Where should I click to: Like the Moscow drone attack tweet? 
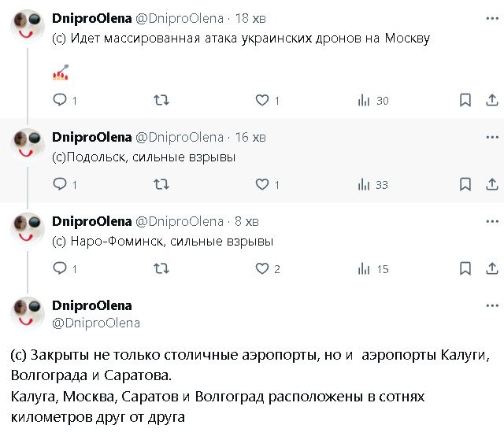pyautogui.click(x=262, y=100)
